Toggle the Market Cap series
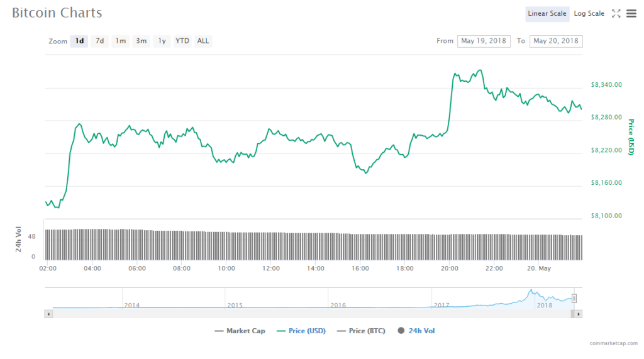This screenshot has width=644, height=359. 239,331
